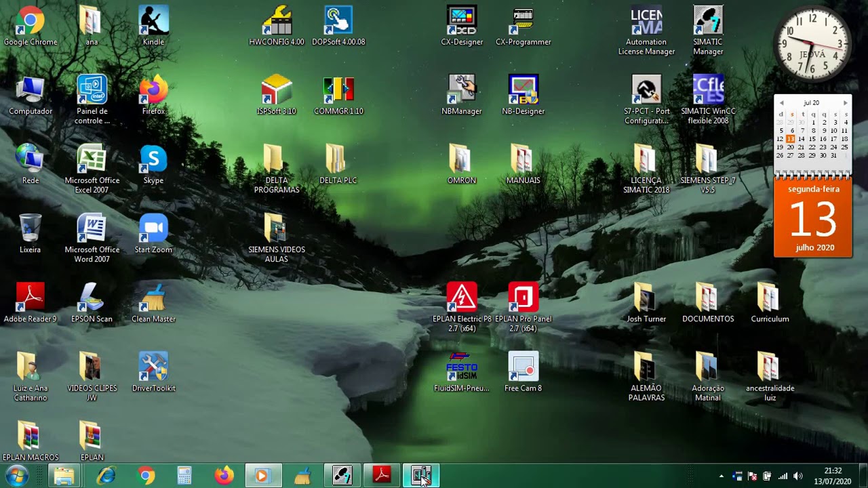Open CX-Designer desktop icon

pyautogui.click(x=462, y=26)
